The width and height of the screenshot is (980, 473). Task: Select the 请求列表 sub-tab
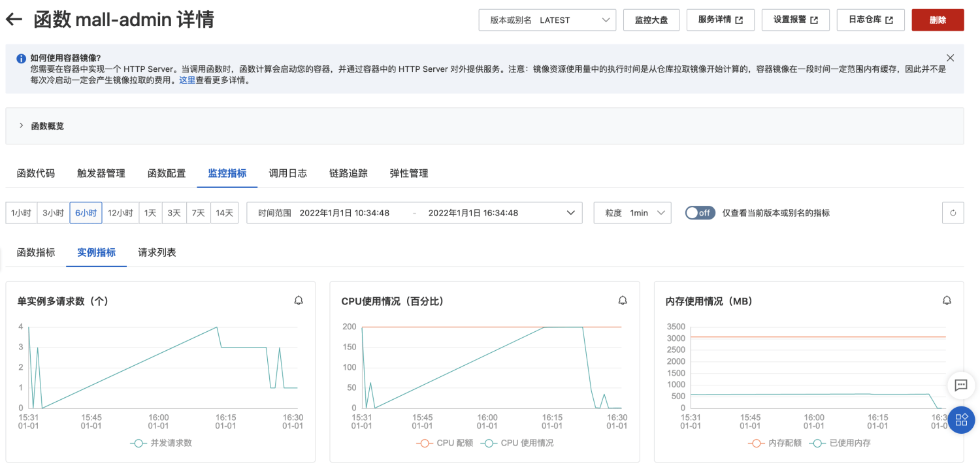(156, 252)
